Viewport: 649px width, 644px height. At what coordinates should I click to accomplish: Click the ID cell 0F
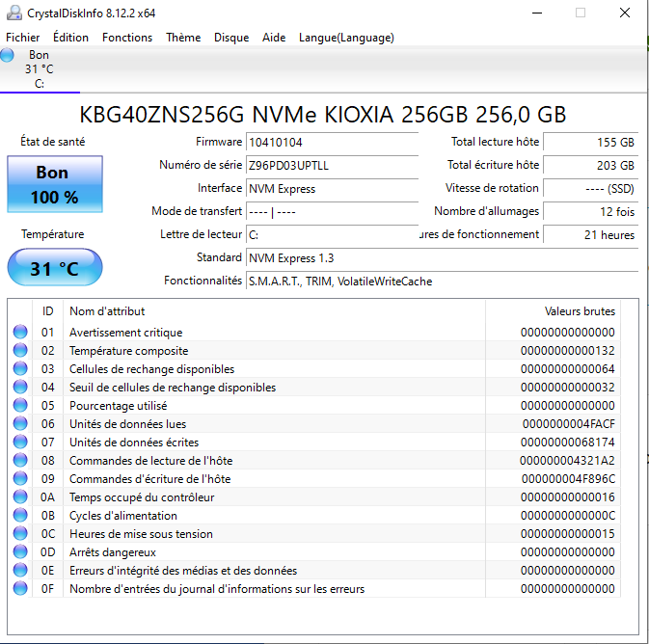tap(47, 588)
